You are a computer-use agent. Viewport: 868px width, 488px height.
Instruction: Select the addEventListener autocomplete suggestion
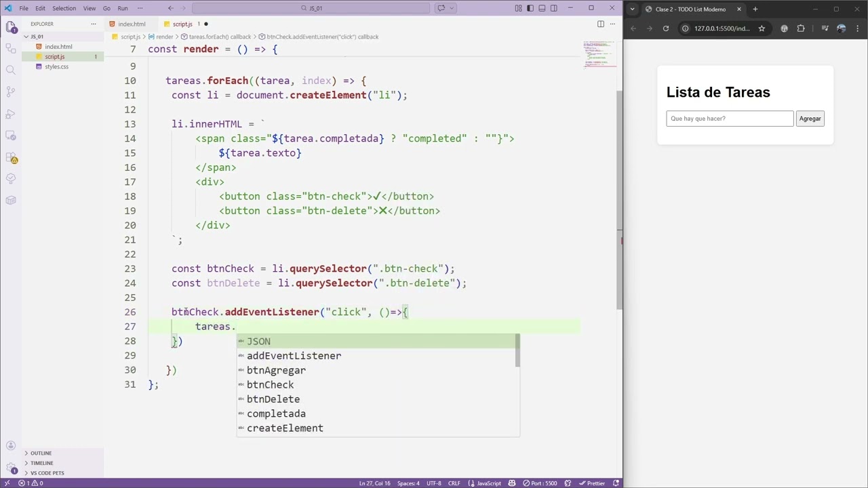pos(378,356)
